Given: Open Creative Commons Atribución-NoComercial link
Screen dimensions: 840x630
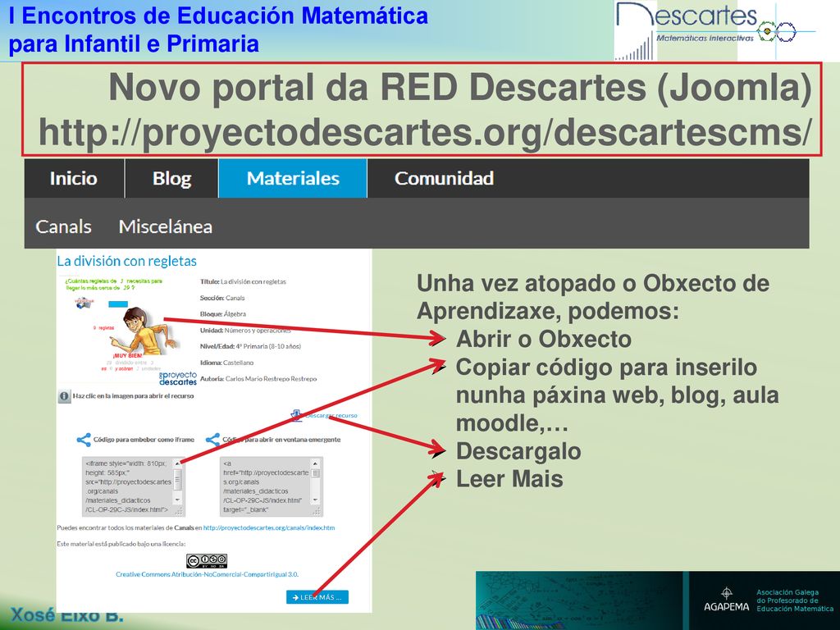Looking at the screenshot, I should [x=207, y=574].
